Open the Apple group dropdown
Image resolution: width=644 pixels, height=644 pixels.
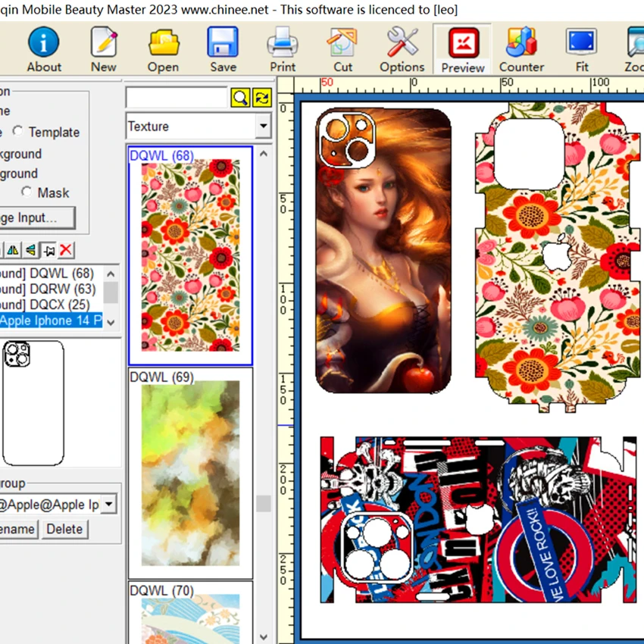pyautogui.click(x=109, y=504)
